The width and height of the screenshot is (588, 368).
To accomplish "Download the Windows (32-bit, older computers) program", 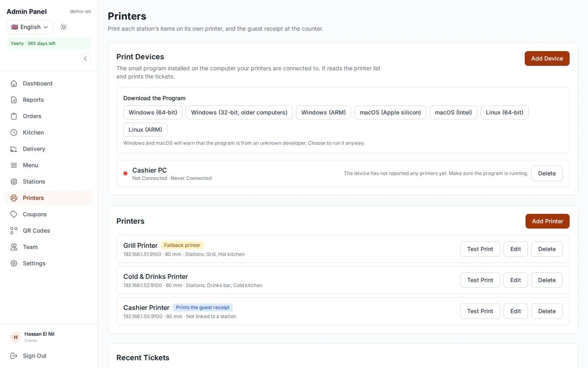I will click(x=239, y=112).
